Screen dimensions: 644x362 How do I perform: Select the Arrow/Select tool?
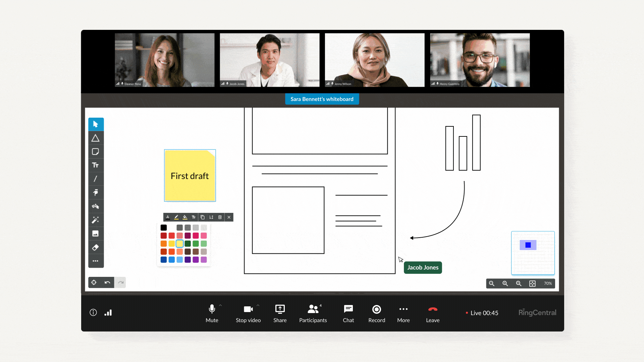[x=96, y=124]
